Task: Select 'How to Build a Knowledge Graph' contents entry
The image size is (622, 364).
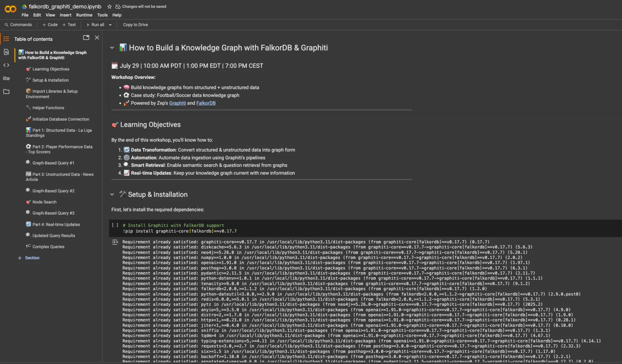Action: coord(52,55)
